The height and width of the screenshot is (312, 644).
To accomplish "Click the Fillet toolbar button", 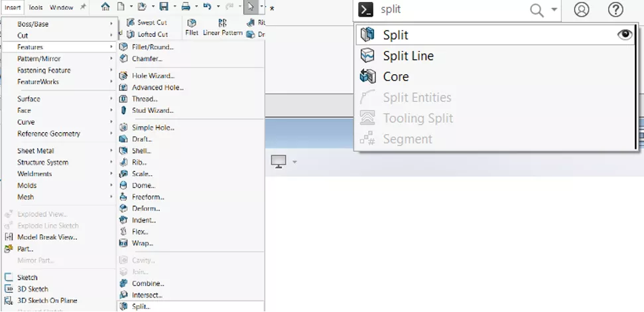I will pyautogui.click(x=192, y=27).
